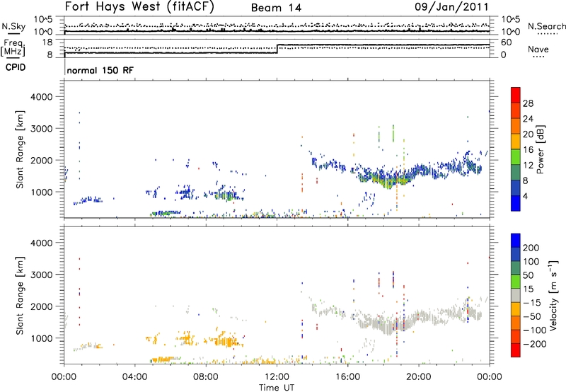Click the "Freq. [MHz]" axis label

click(13, 48)
